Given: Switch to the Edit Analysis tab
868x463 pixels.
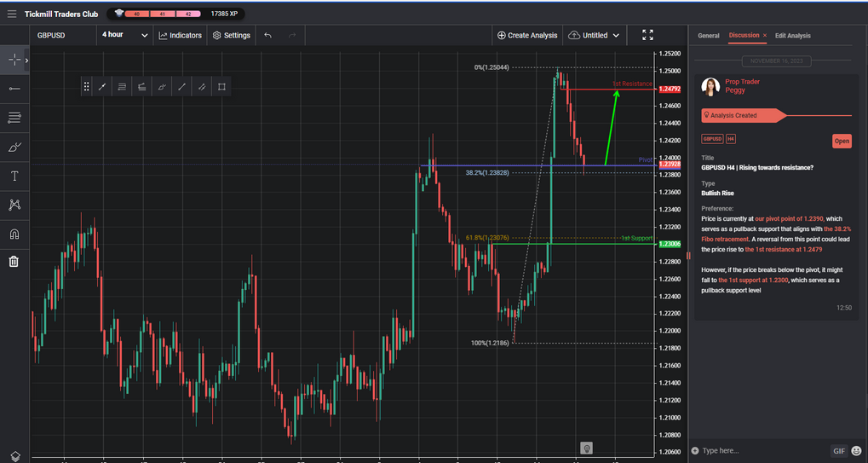Looking at the screenshot, I should pyautogui.click(x=793, y=36).
